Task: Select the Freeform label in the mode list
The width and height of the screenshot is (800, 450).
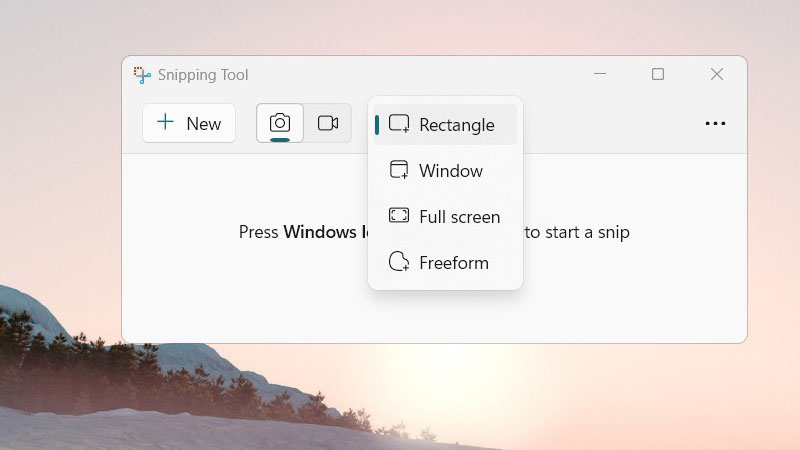Action: (453, 263)
